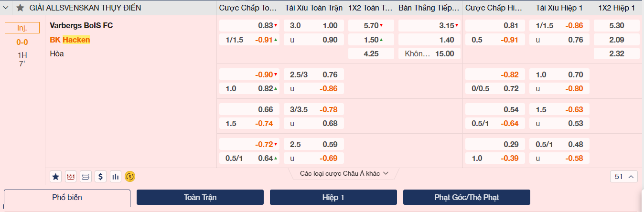Collapse the Giải Allsvenskan Thụy Điển section
The width and height of the screenshot is (644, 212).
(7, 8)
